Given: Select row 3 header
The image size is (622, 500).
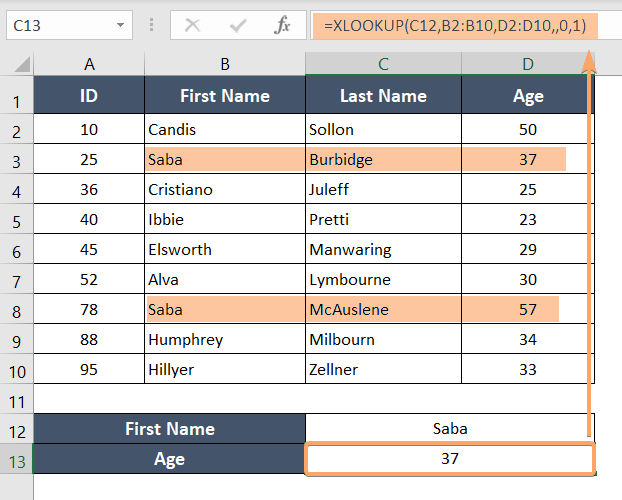Looking at the screenshot, I should point(16,159).
